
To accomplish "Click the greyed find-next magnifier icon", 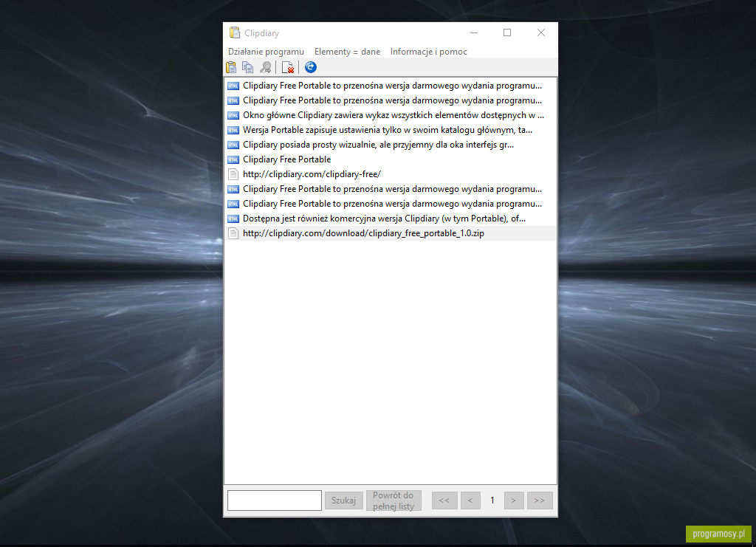I will pyautogui.click(x=265, y=67).
